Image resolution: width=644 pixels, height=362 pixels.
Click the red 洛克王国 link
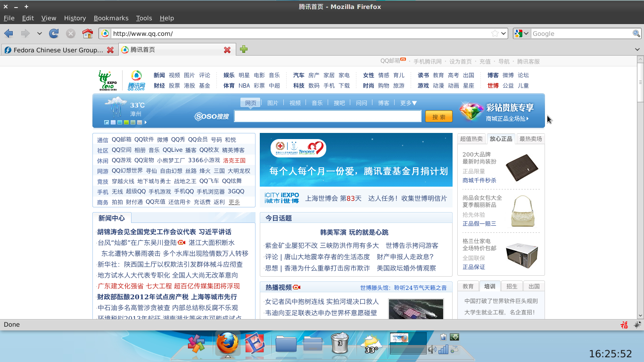point(234,160)
